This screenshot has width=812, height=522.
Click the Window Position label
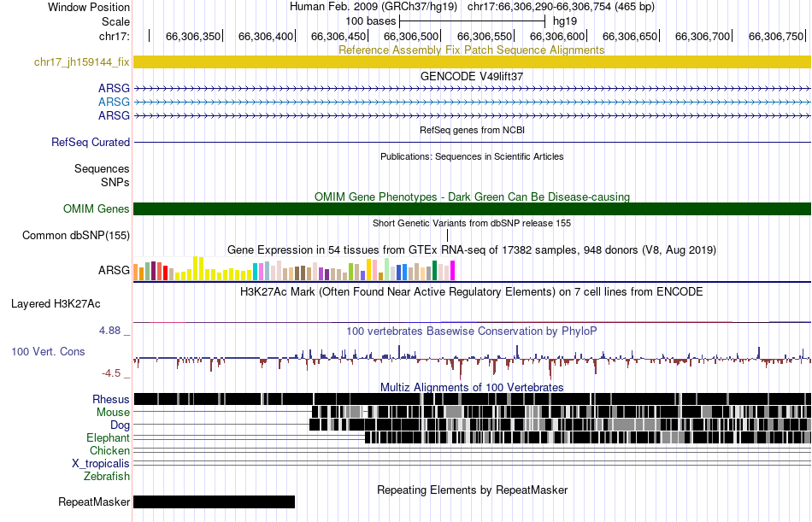tap(89, 7)
